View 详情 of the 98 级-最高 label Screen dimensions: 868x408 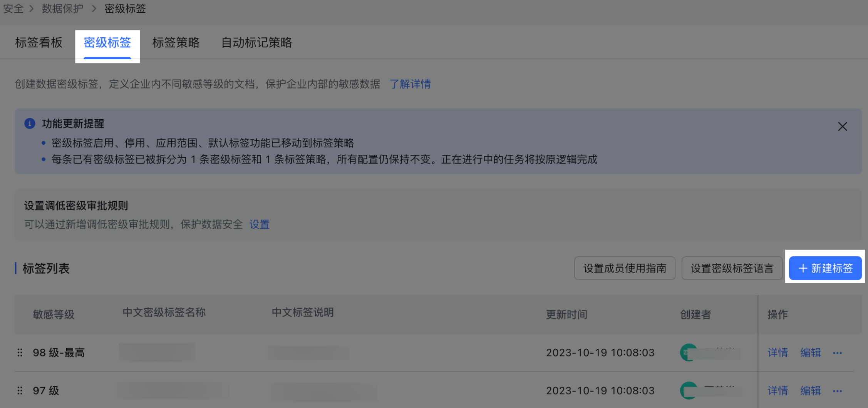pos(778,353)
